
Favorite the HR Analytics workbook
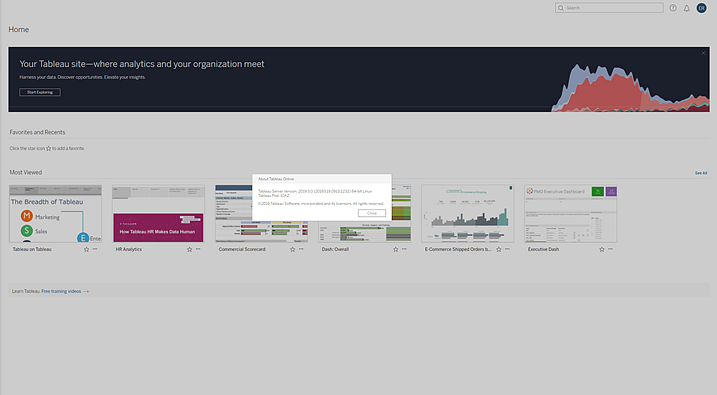(x=189, y=249)
